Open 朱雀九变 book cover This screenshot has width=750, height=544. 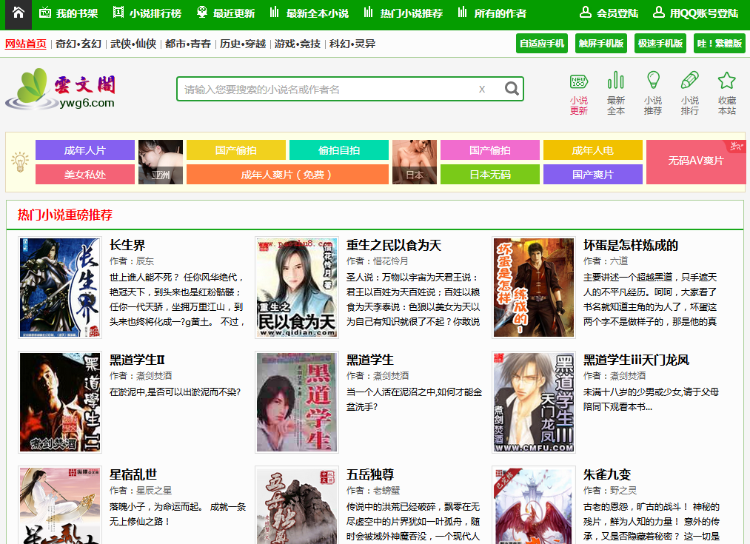point(534,505)
